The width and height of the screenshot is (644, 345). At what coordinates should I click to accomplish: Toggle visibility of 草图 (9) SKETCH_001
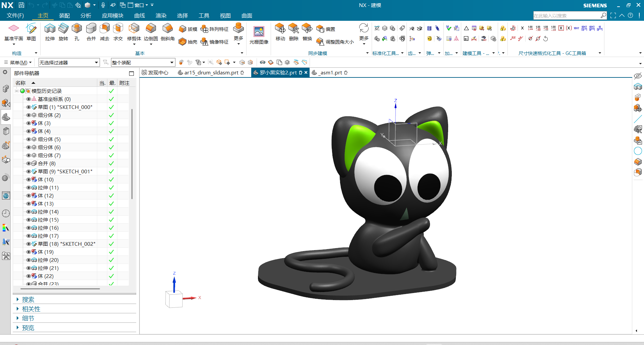29,171
